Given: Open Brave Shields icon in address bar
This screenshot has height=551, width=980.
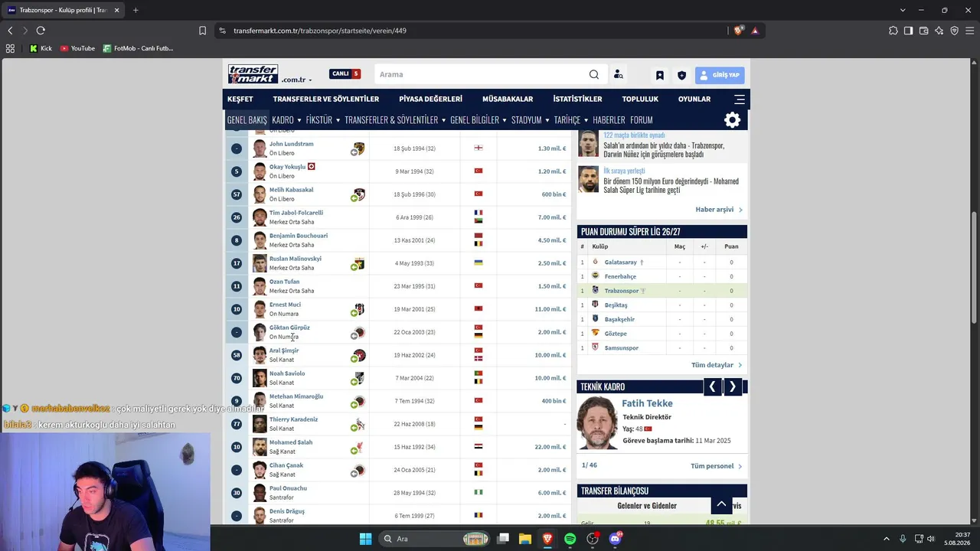Looking at the screenshot, I should coord(738,31).
